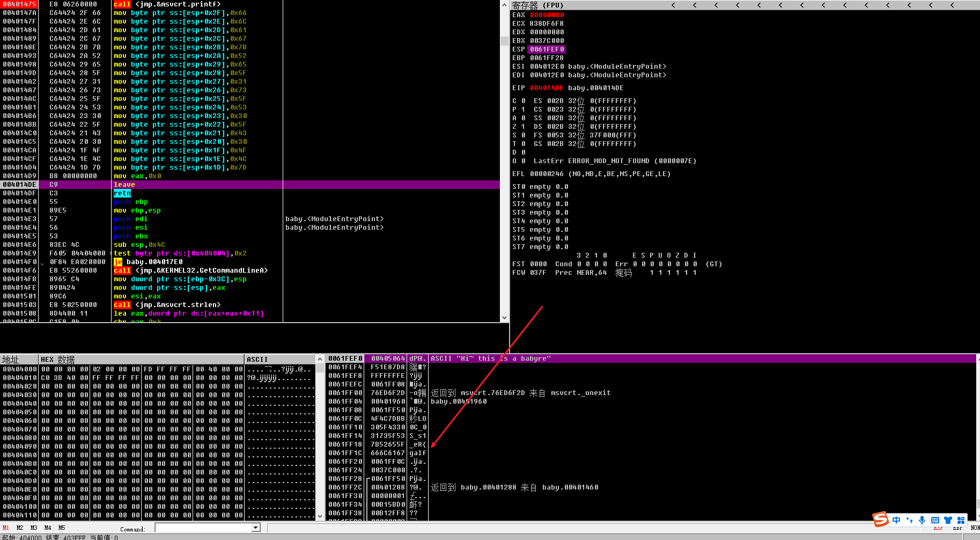Viewport: 980px width, 540px height.
Task: Switch to the M5 memory dump tab
Action: pyautogui.click(x=62, y=528)
